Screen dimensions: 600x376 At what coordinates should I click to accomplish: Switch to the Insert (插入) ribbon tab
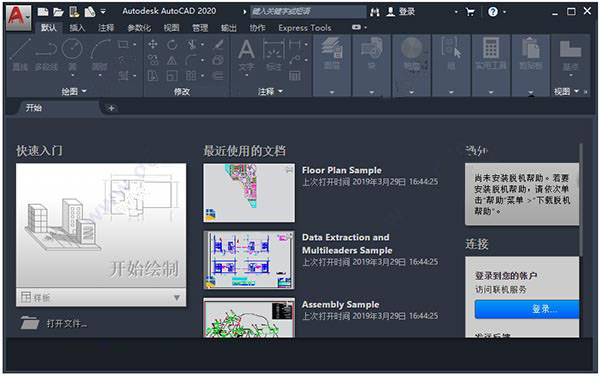pyautogui.click(x=77, y=28)
